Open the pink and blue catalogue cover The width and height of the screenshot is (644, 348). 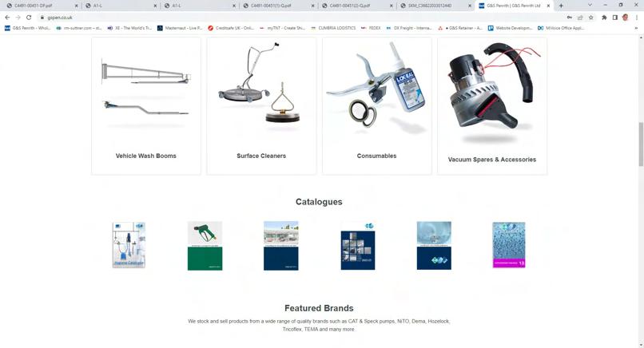(x=509, y=245)
